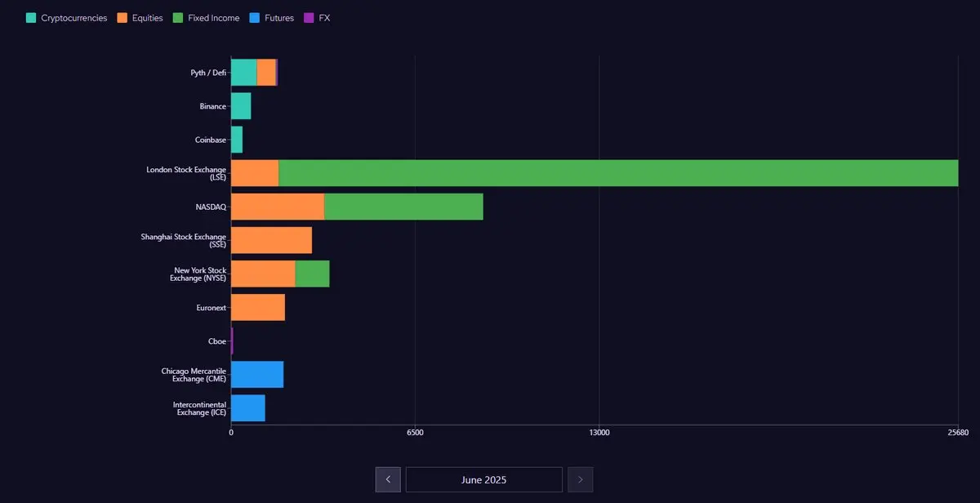Select the LSE fixed income green bar
The width and height of the screenshot is (980, 503).
[618, 173]
